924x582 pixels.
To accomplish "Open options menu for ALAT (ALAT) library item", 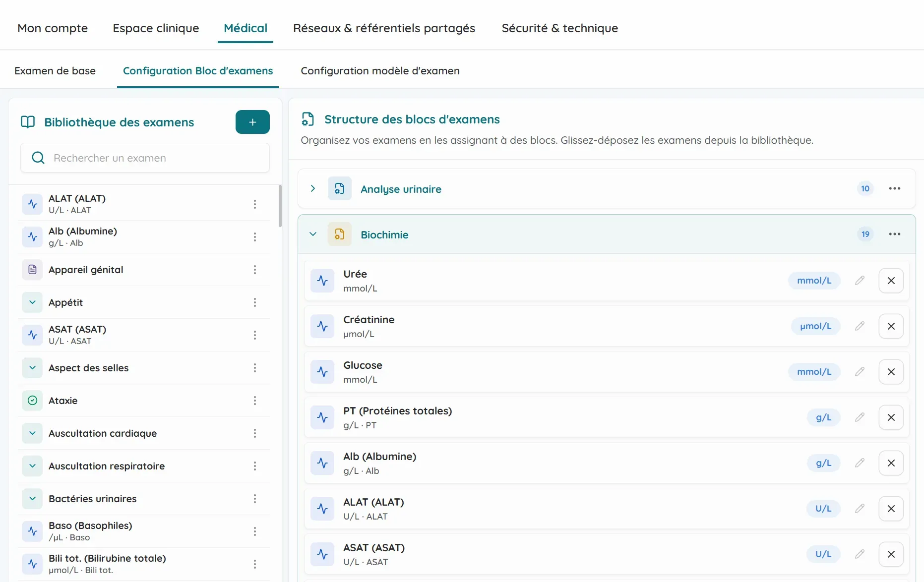I will click(x=255, y=204).
